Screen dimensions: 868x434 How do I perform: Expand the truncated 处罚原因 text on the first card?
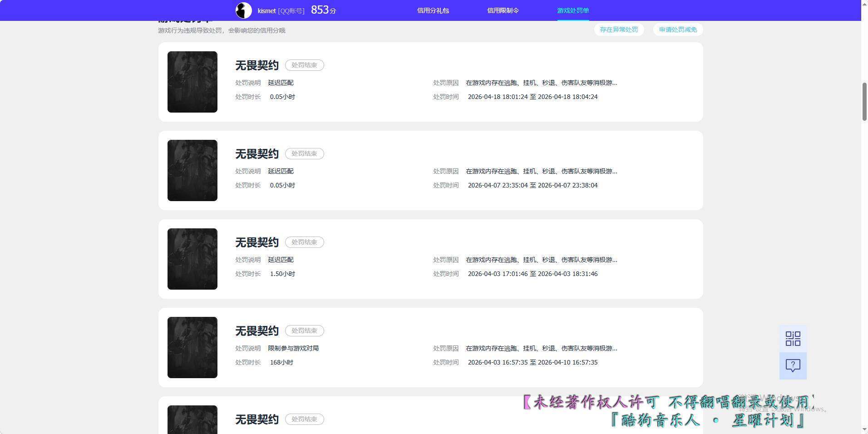pyautogui.click(x=541, y=83)
